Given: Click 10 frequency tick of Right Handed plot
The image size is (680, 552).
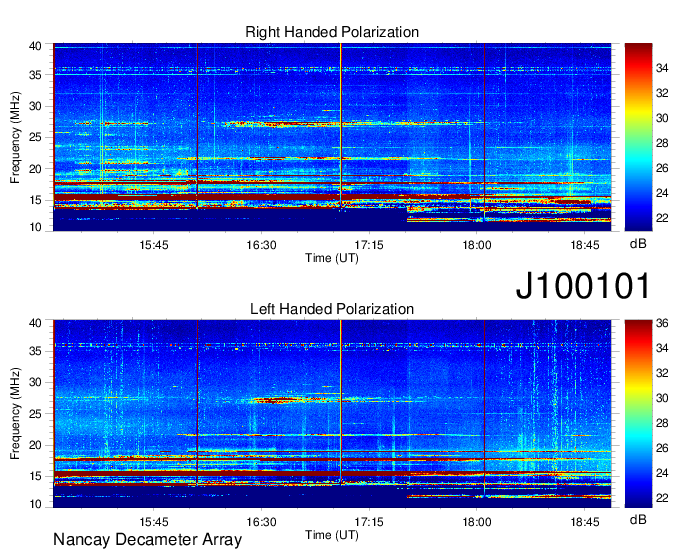Looking at the screenshot, I should tap(35, 227).
